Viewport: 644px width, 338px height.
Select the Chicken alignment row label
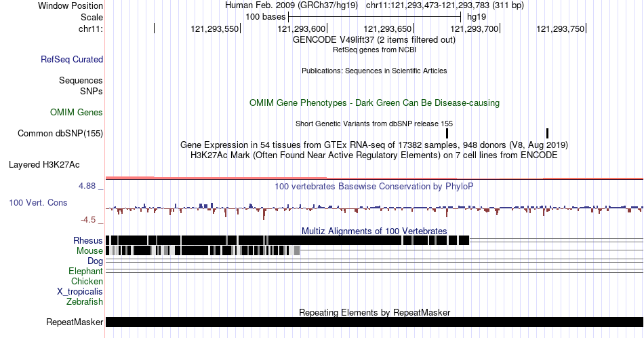[87, 281]
